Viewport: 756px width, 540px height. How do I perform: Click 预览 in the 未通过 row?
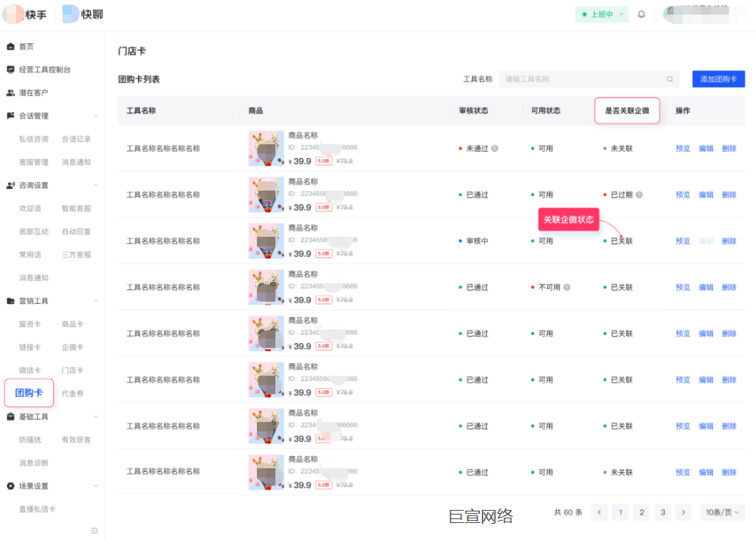[683, 148]
